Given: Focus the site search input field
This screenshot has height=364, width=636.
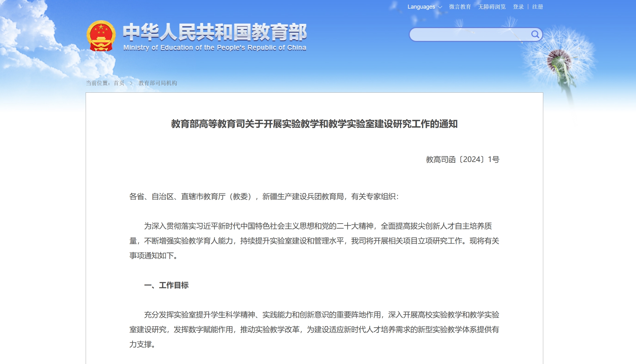Looking at the screenshot, I should coord(468,34).
